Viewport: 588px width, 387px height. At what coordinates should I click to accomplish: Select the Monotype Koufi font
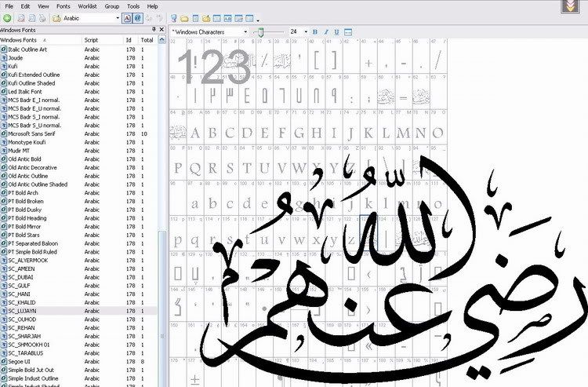coord(78,142)
